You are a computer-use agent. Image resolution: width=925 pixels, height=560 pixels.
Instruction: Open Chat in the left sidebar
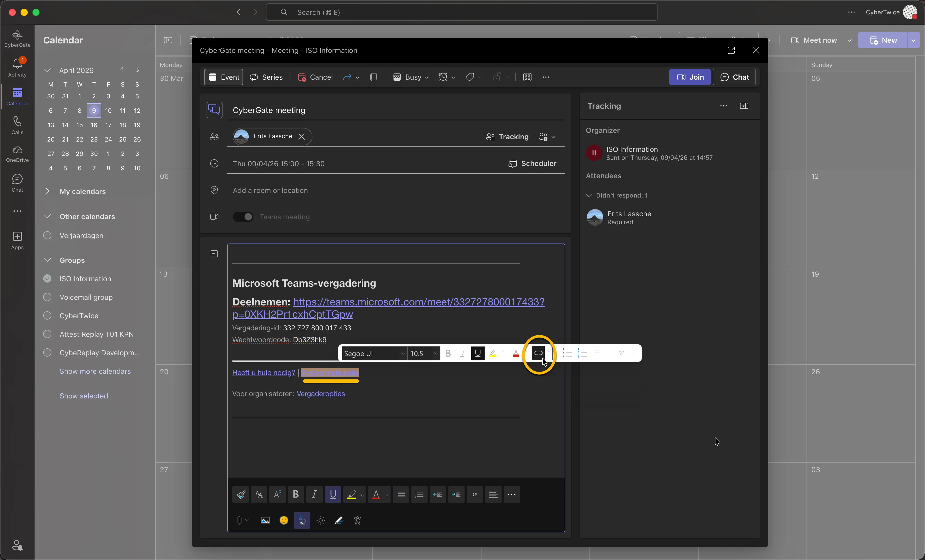(17, 183)
